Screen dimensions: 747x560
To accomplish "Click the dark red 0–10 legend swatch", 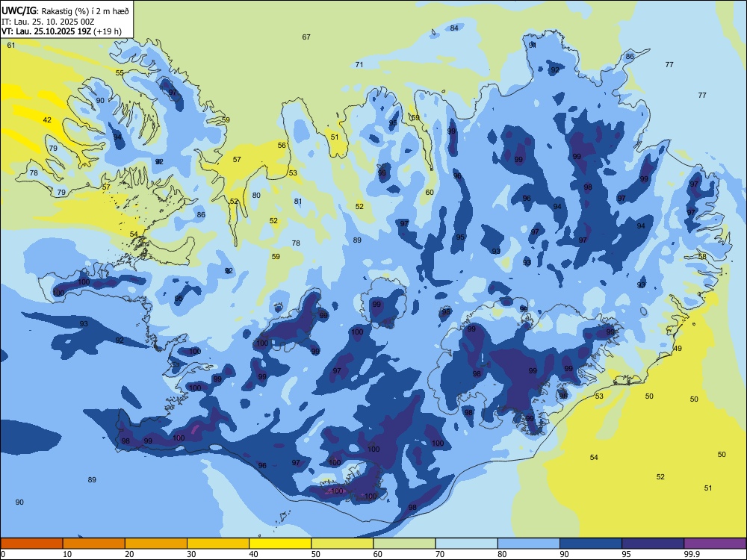I will coord(31,544).
